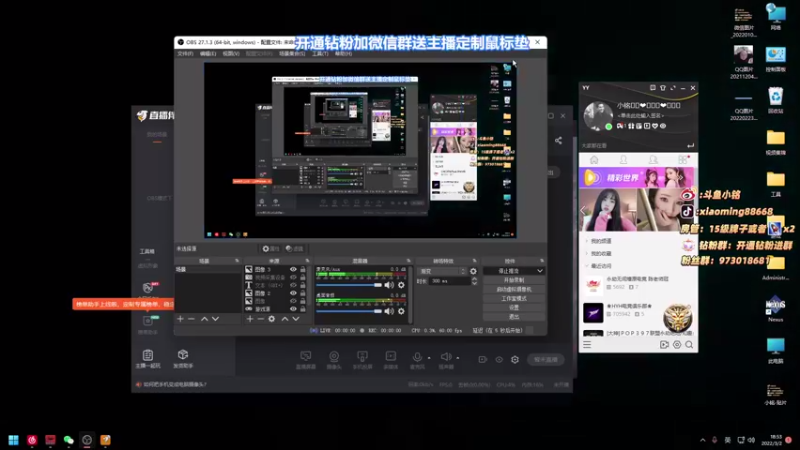Click the source Properties button above the sources panel
The width and height of the screenshot is (800, 450).
point(271,249)
